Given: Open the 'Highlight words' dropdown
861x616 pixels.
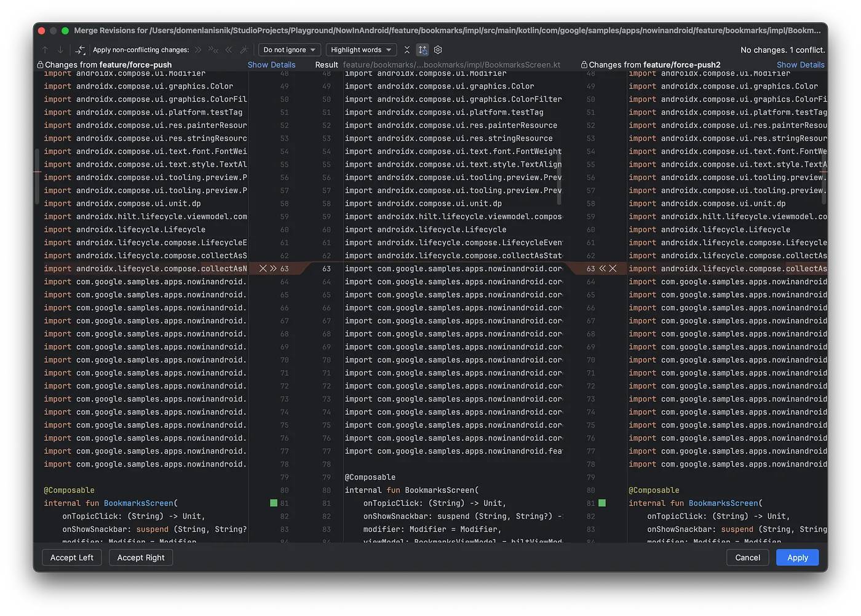Looking at the screenshot, I should pos(361,50).
